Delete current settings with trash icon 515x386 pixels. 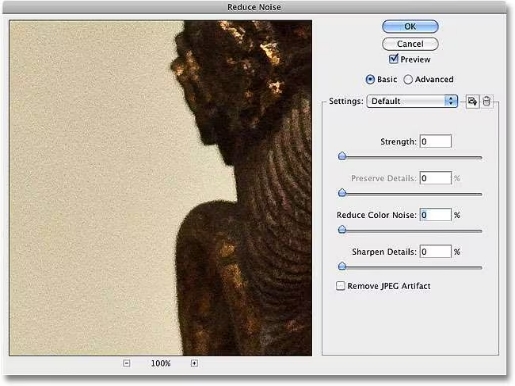coord(487,101)
